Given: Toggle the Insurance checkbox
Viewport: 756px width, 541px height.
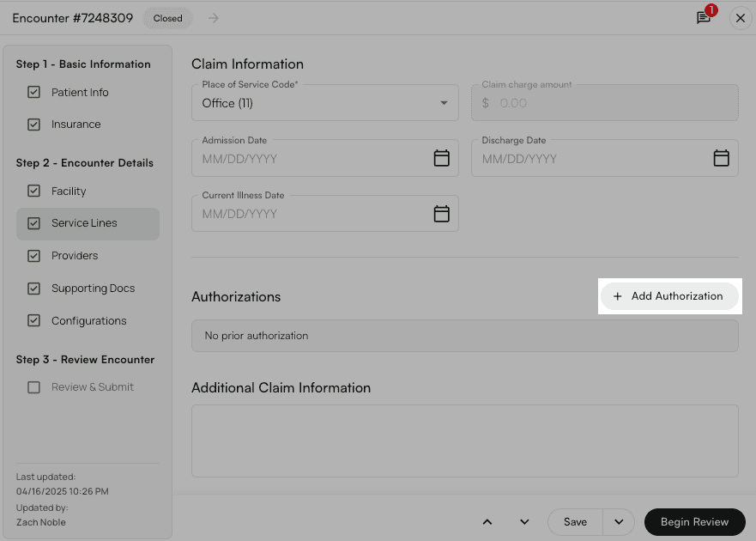Looking at the screenshot, I should click(x=33, y=125).
